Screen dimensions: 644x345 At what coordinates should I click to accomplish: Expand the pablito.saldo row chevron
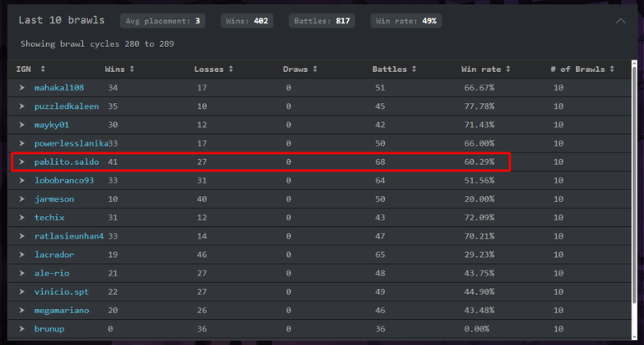point(22,162)
